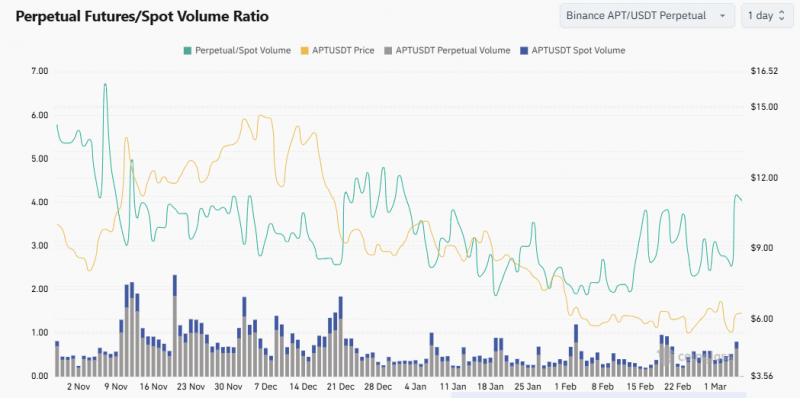Click the 23 Nov x-axis label

tap(191, 387)
